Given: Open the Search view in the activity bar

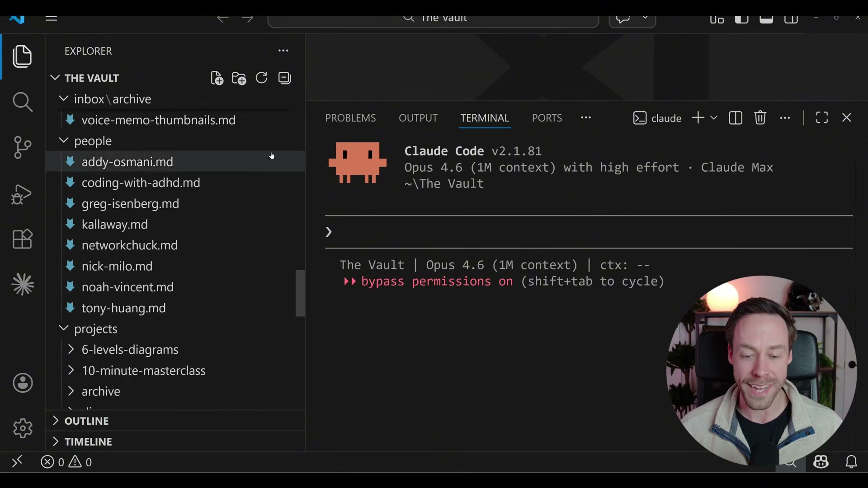Looking at the screenshot, I should pyautogui.click(x=23, y=102).
